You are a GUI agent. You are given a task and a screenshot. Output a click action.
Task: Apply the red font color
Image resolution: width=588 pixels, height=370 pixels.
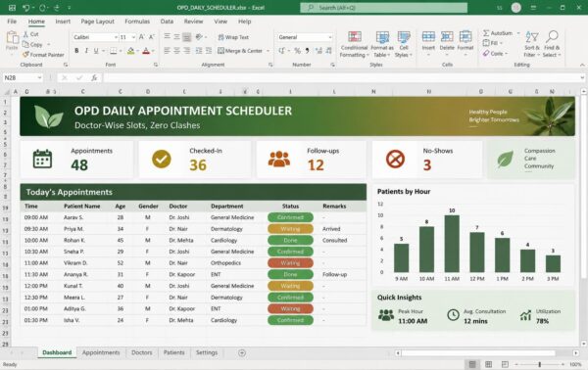146,51
